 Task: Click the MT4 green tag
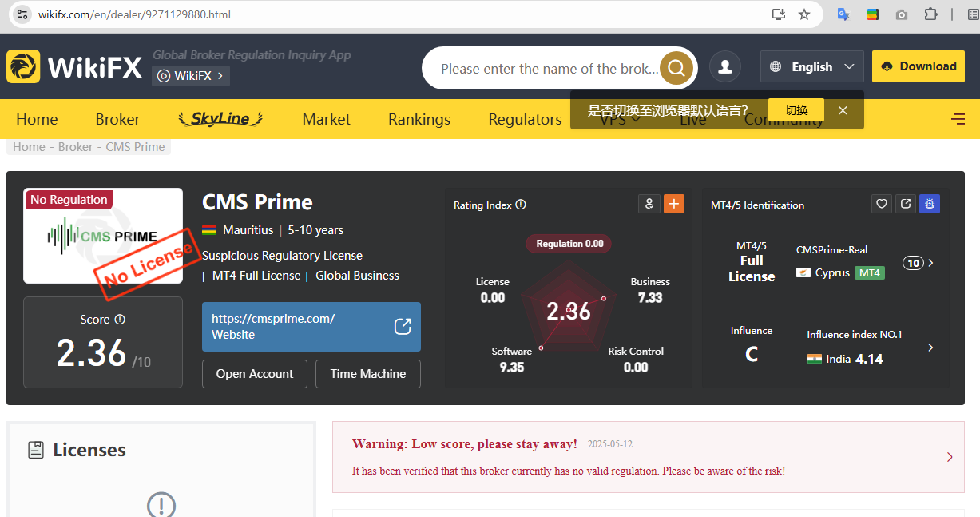click(x=870, y=272)
